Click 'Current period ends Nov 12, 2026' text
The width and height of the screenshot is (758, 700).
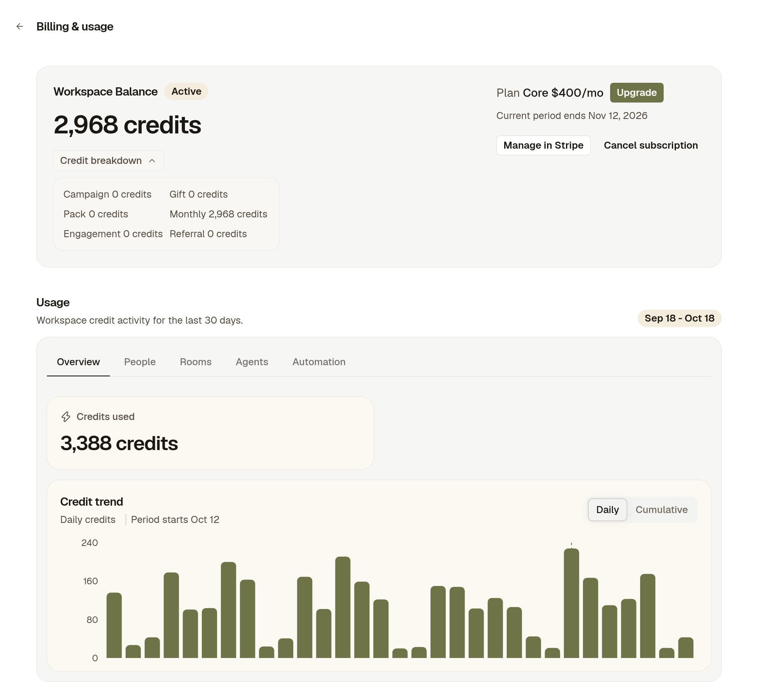click(572, 116)
